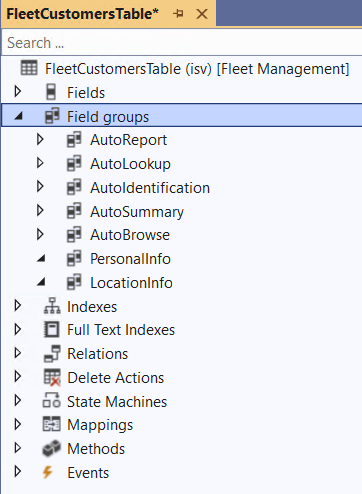362x494 pixels.
Task: Select the Methods tree item
Action: (x=96, y=449)
